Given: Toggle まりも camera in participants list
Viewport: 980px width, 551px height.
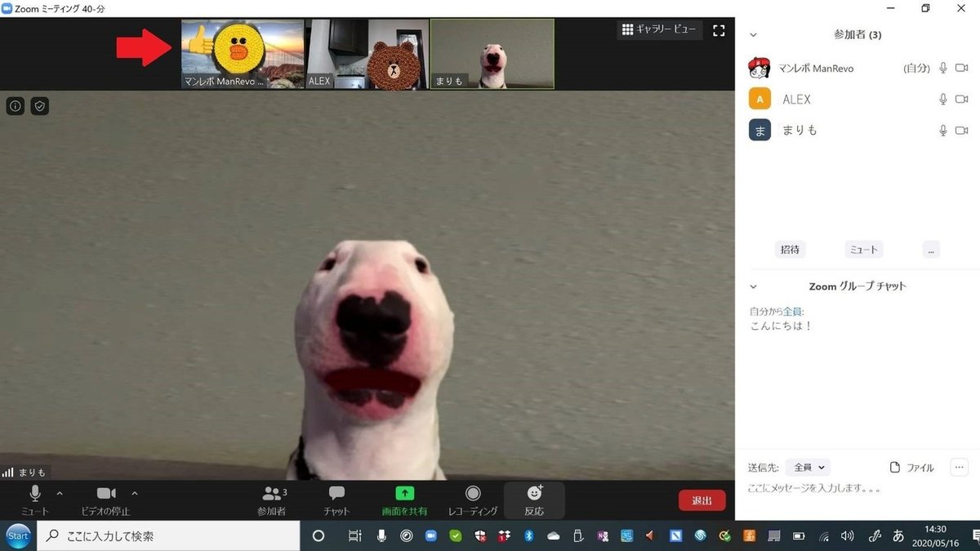Looking at the screenshot, I should [x=962, y=131].
